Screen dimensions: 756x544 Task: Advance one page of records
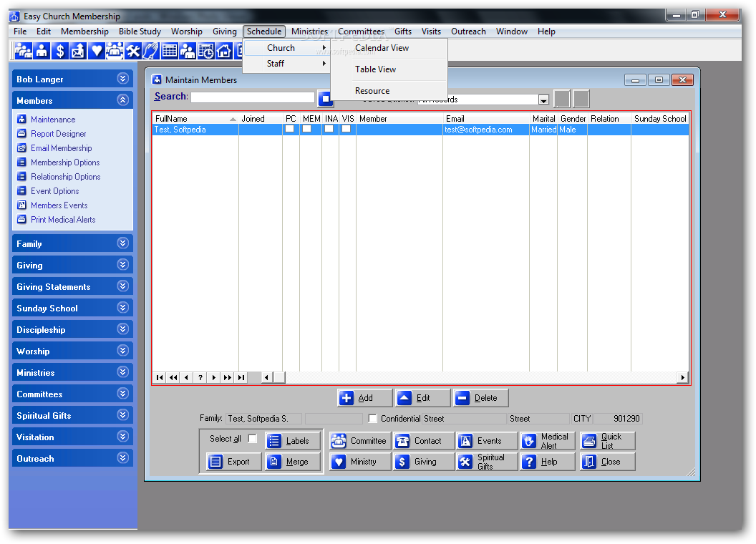click(227, 377)
